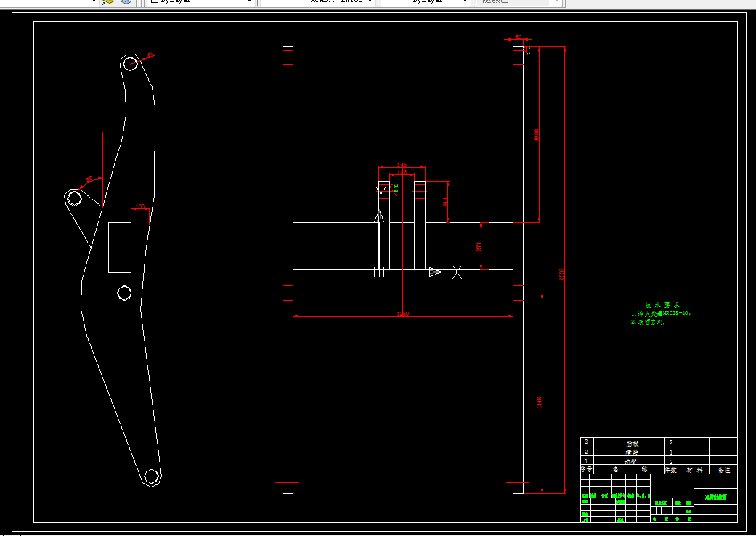The image size is (756, 536).
Task: Select the 50 width dimension at top right
Action: (x=519, y=37)
